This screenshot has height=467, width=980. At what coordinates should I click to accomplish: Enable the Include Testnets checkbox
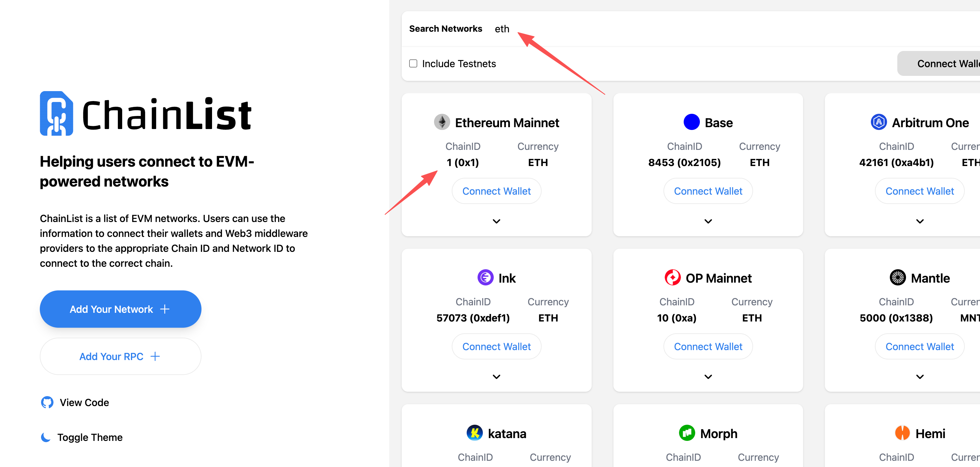(x=413, y=63)
